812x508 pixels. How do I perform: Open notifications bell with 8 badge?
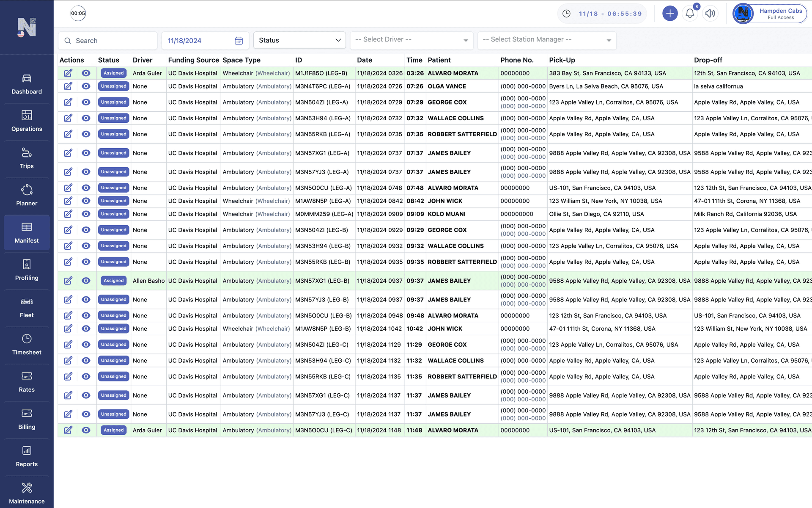tap(690, 14)
